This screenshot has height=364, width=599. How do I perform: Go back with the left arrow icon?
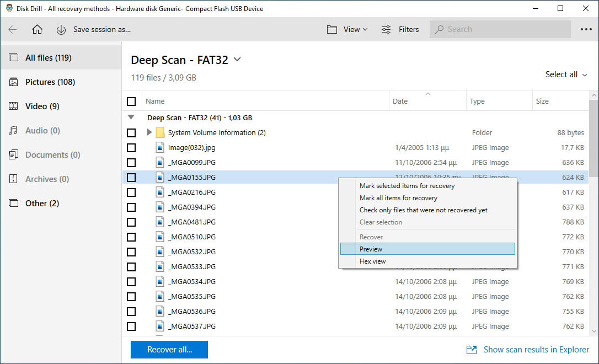pos(13,29)
